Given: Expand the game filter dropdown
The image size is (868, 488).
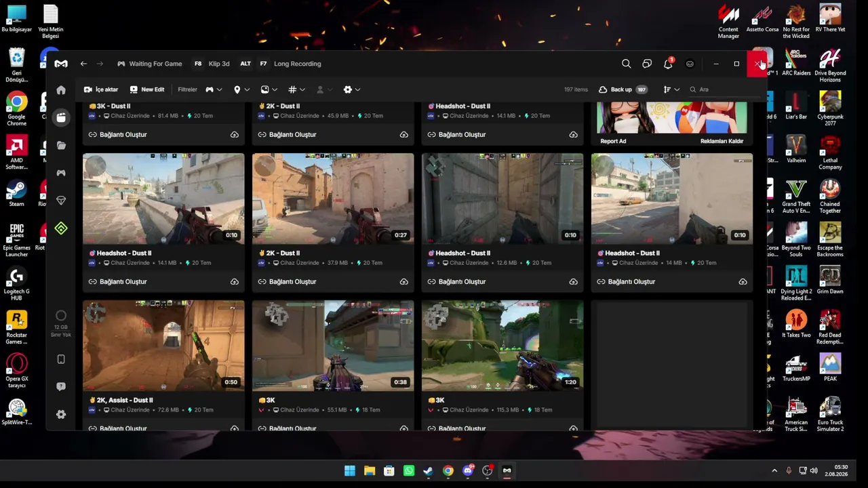Looking at the screenshot, I should coord(214,89).
